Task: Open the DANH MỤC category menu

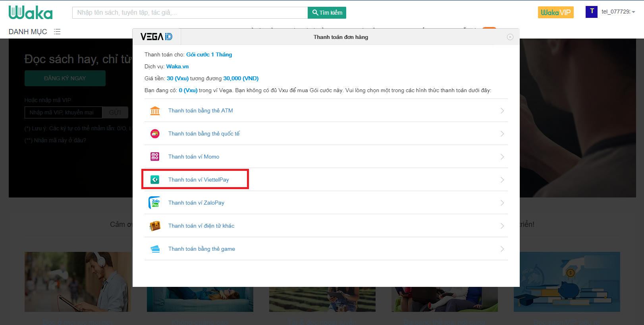Action: [x=35, y=32]
